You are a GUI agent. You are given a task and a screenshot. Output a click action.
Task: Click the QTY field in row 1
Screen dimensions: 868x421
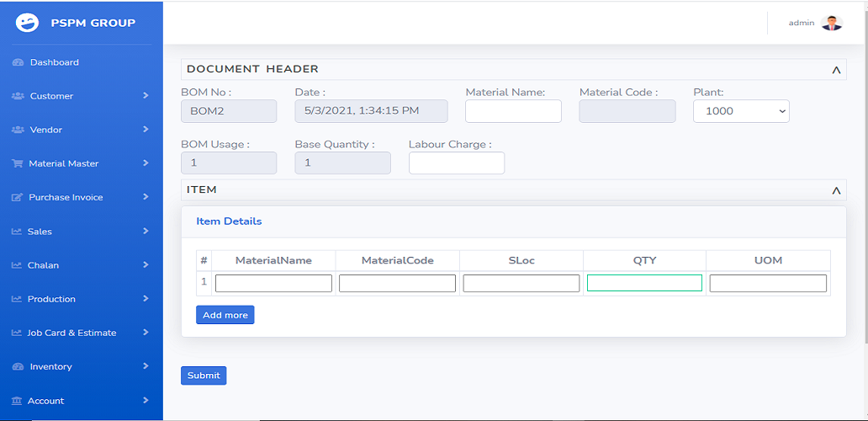coord(644,284)
